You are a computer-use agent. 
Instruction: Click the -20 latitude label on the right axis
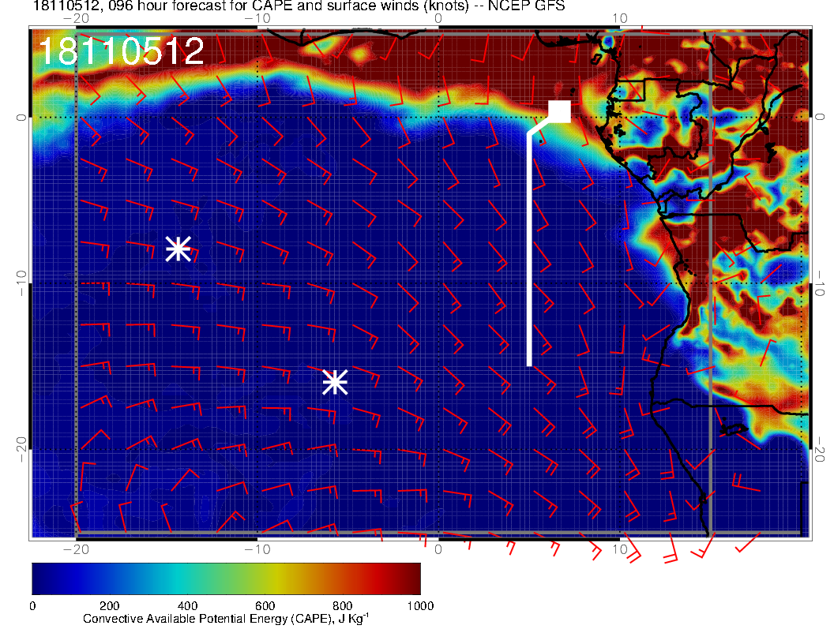(821, 450)
